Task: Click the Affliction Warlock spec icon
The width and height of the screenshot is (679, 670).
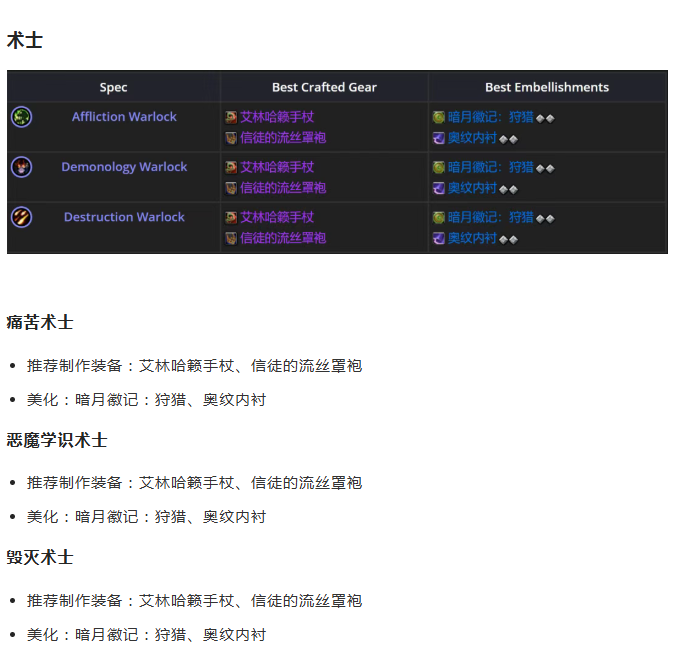Action: [x=21, y=117]
